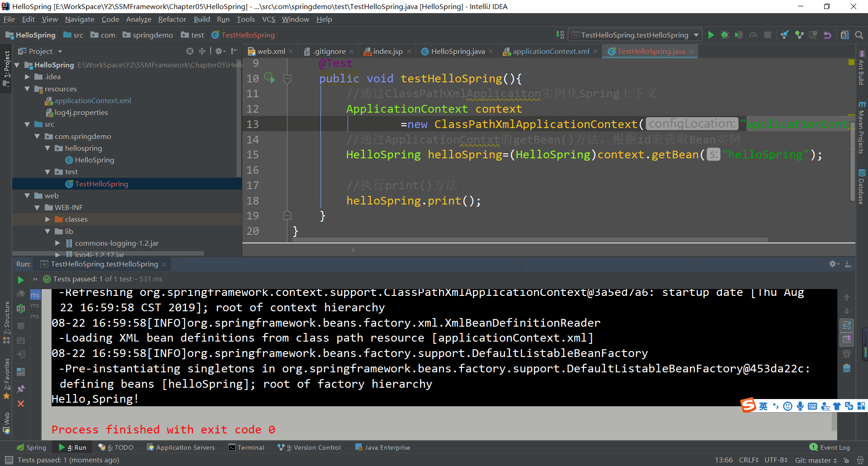Run test via green gutter arrow on line 10
The image size is (868, 466).
click(x=270, y=78)
